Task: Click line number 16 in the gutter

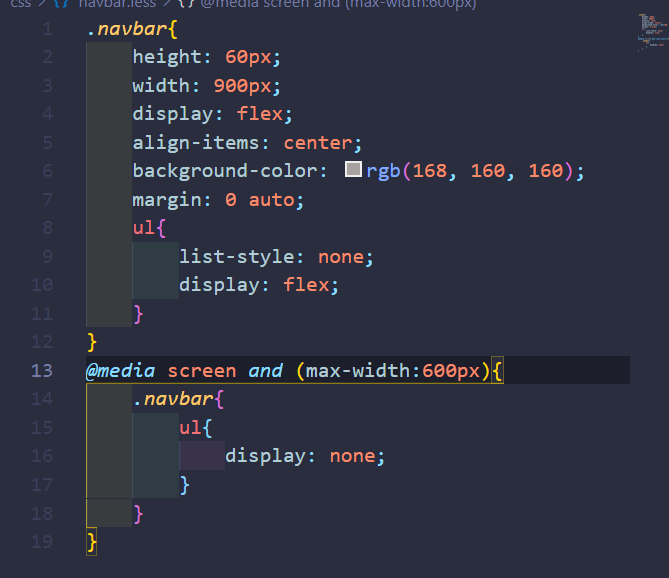Action: (x=42, y=456)
